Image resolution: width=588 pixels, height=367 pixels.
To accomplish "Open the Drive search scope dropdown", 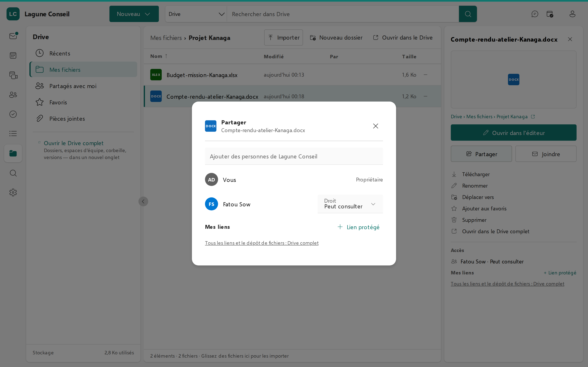I will (196, 14).
